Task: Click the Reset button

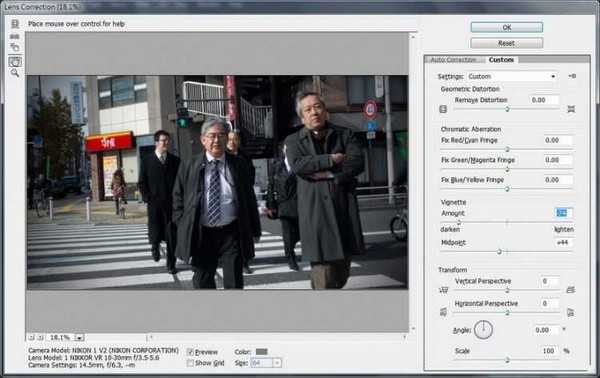Action: 507,43
